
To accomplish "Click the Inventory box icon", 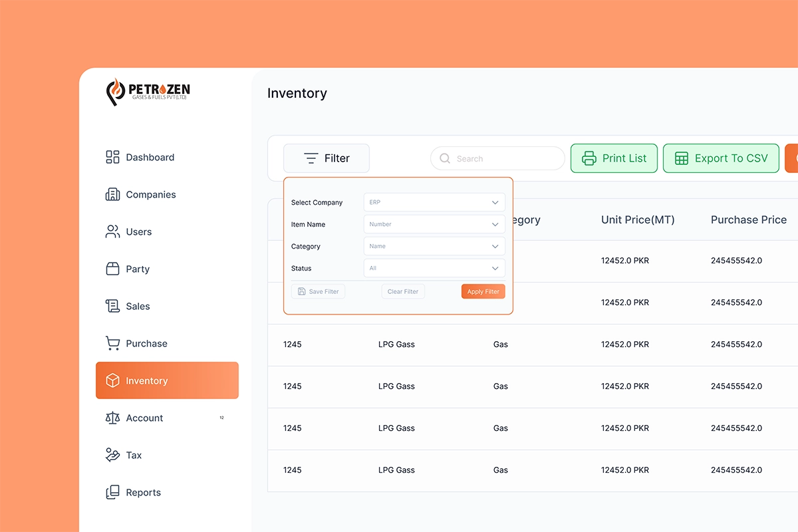I will pos(112,380).
